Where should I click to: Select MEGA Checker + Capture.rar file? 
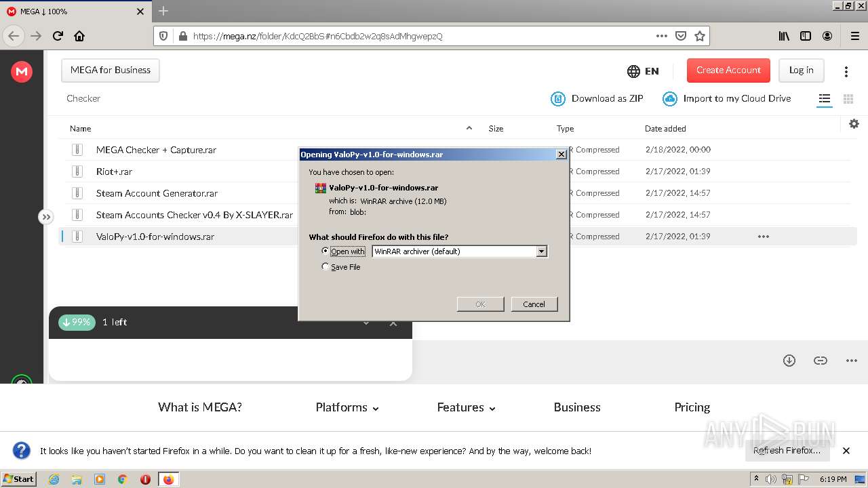coord(156,150)
